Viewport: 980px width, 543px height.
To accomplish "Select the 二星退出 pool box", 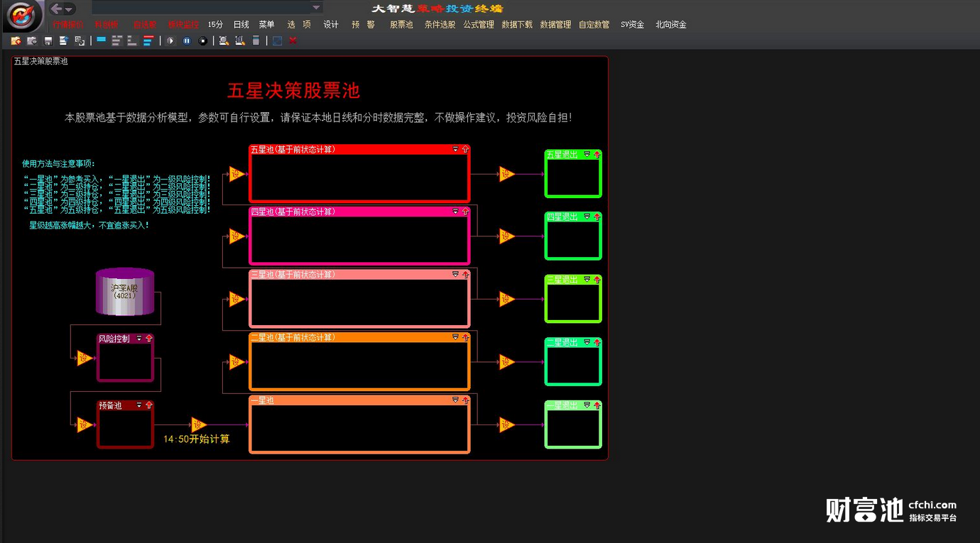I will pos(573,362).
